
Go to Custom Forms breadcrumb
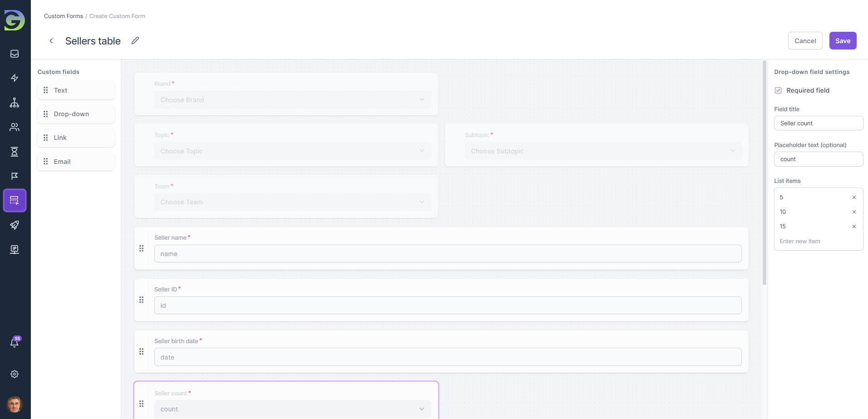point(64,16)
